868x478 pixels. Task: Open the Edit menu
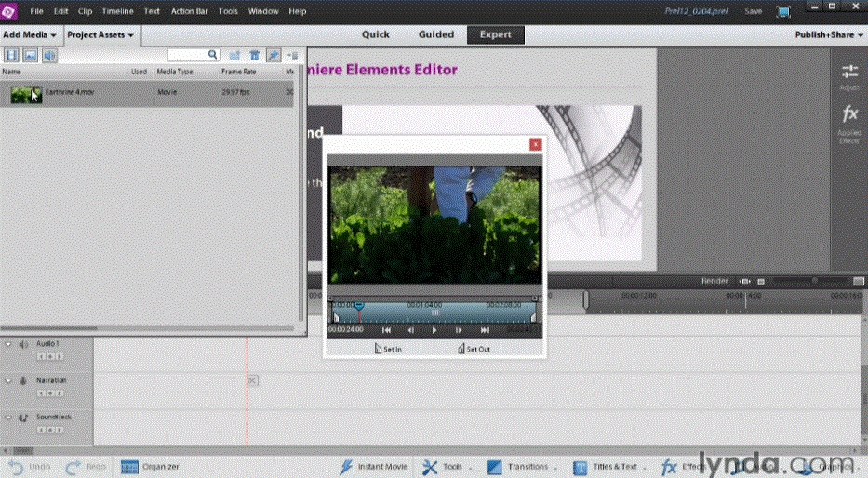tap(60, 11)
